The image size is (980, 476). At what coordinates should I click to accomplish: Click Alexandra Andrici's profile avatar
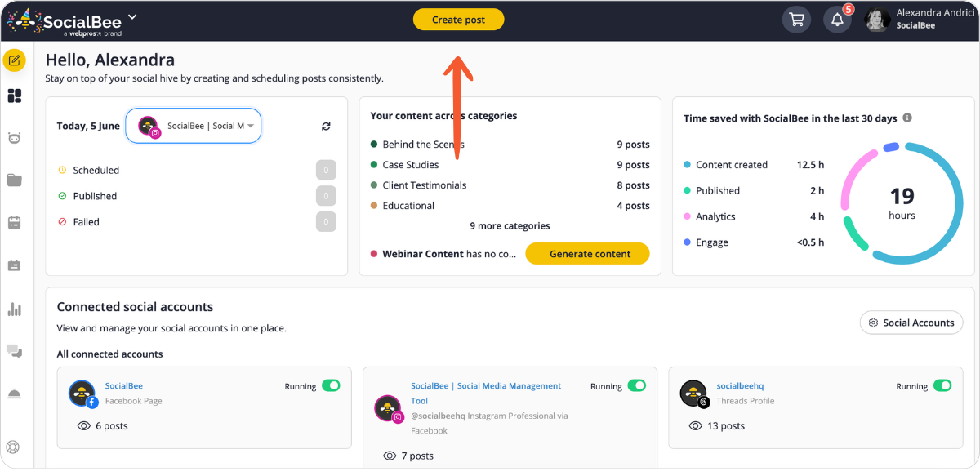pyautogui.click(x=878, y=20)
